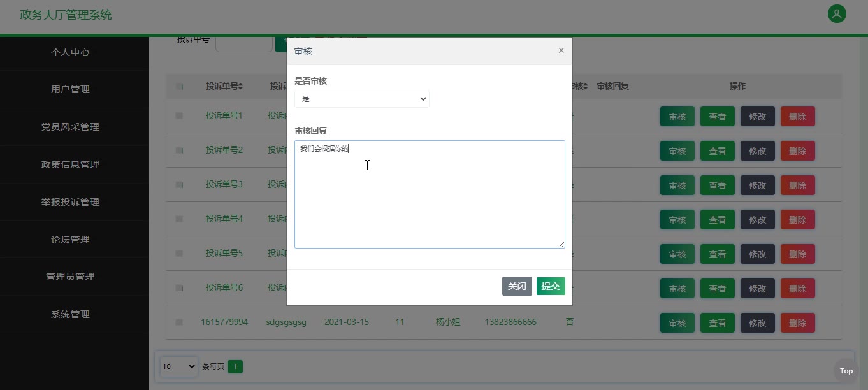Go to page 1 in pagination

point(235,366)
